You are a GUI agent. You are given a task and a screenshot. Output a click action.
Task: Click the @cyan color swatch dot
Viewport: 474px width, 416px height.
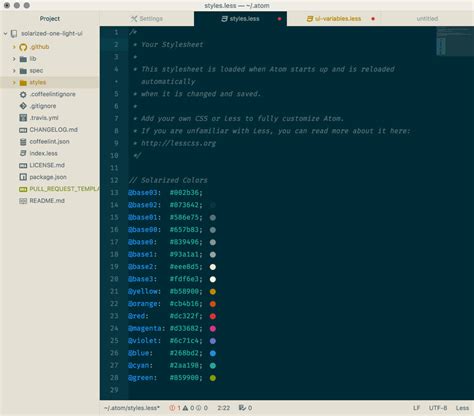click(x=213, y=366)
